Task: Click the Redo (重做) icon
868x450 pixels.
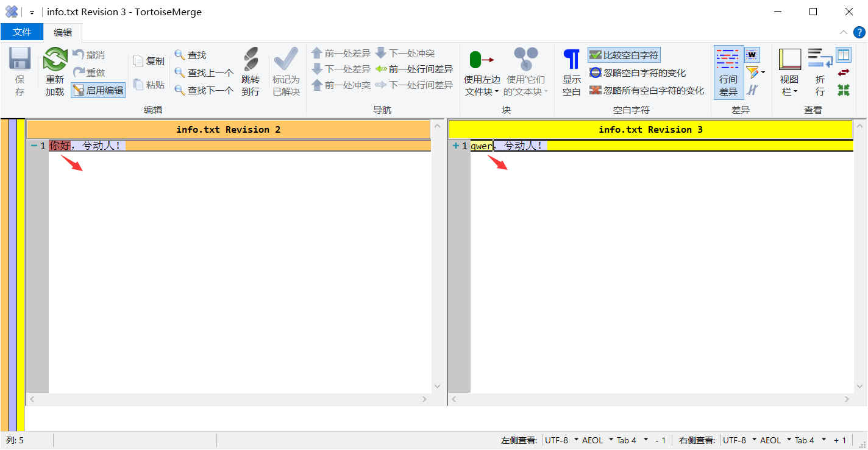Action: coord(78,72)
